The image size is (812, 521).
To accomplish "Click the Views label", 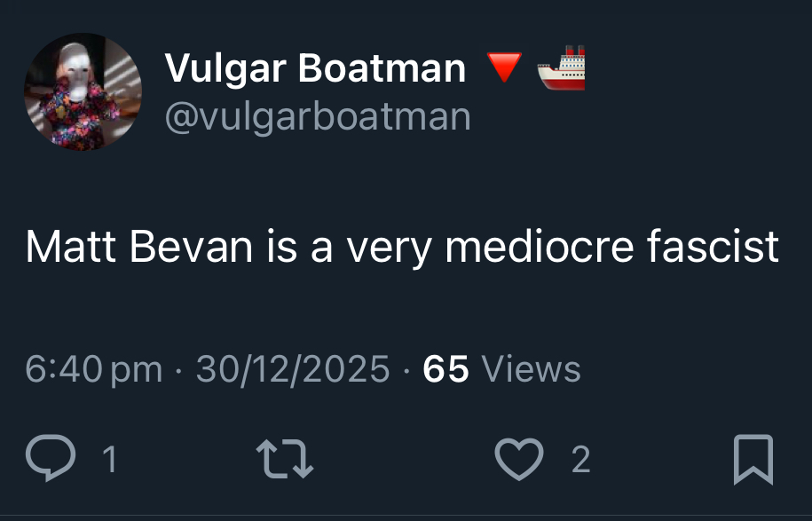I will [531, 368].
